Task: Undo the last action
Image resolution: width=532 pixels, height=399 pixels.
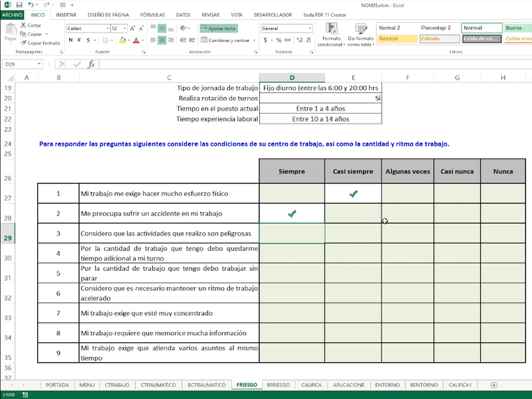Action: [x=31, y=5]
